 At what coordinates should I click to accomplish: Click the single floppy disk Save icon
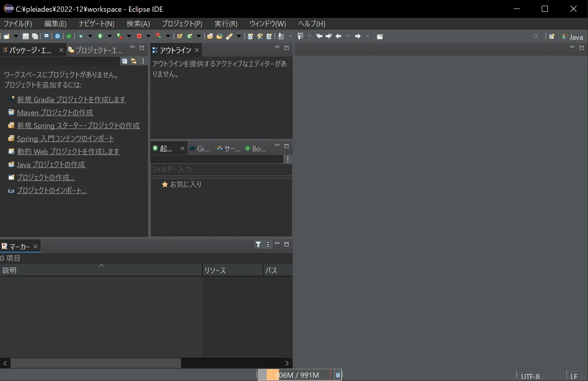coord(26,37)
